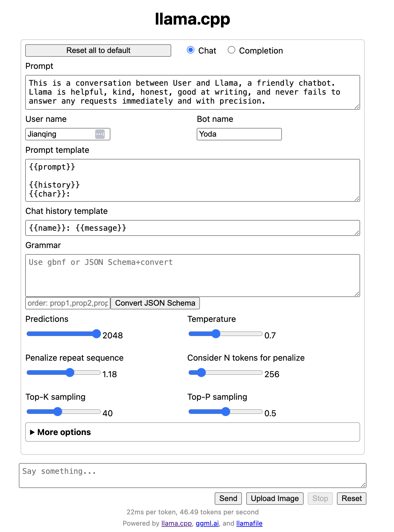Select the Completion radio button
Screen dimensions: 394x532
pos(231,50)
